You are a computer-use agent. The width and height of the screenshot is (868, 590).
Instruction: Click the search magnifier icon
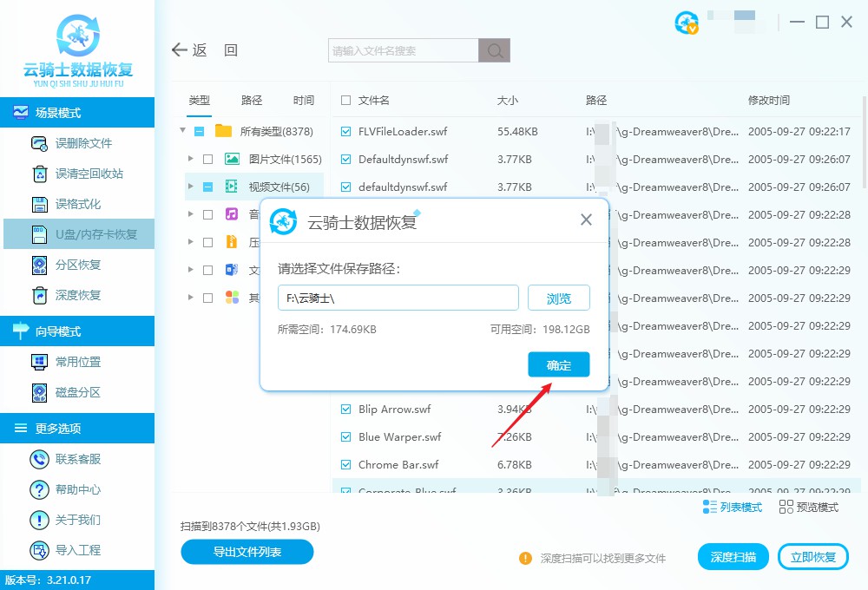point(494,50)
